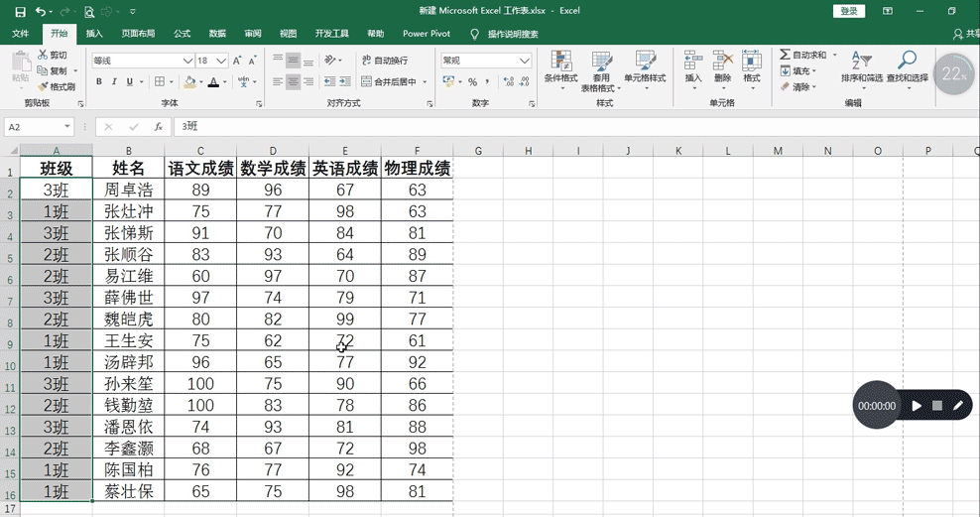Toggle Bold formatting
The width and height of the screenshot is (980, 517).
pos(99,81)
